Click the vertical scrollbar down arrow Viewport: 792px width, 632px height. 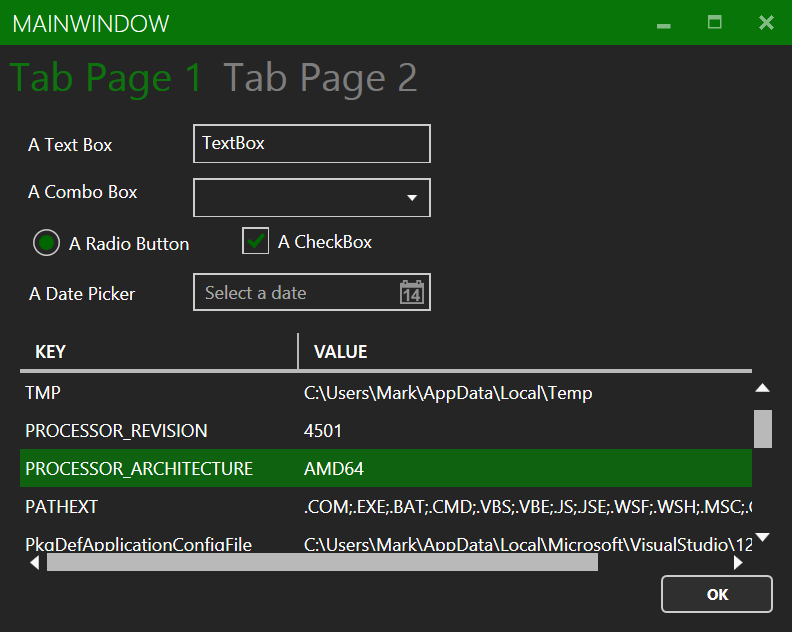point(762,537)
